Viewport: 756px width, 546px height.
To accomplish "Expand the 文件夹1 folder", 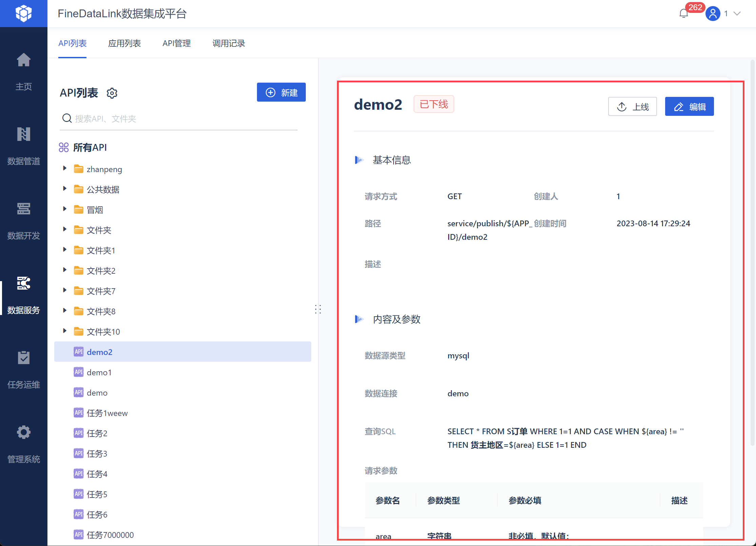I will coord(65,250).
